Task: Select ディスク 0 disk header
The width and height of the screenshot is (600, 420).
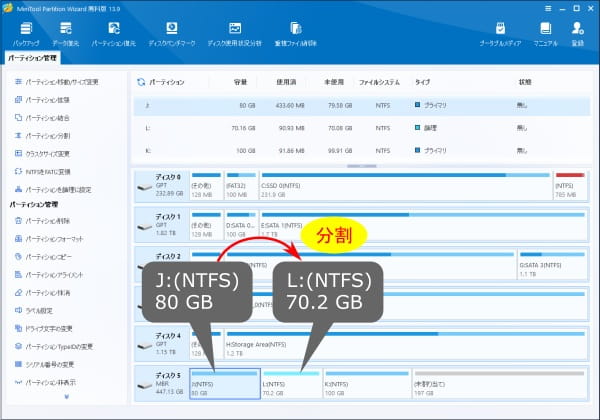Action: (x=162, y=186)
